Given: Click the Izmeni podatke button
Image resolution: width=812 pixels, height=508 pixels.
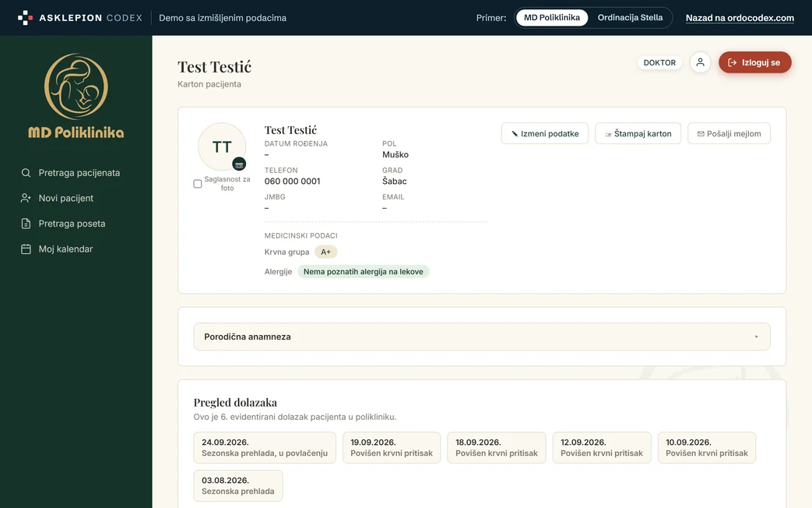Looking at the screenshot, I should [x=545, y=134].
